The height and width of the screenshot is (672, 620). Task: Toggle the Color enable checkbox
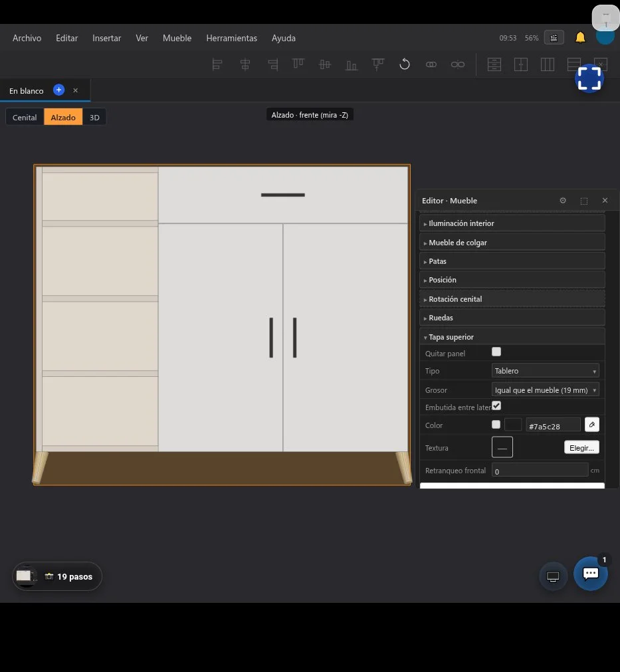(496, 424)
